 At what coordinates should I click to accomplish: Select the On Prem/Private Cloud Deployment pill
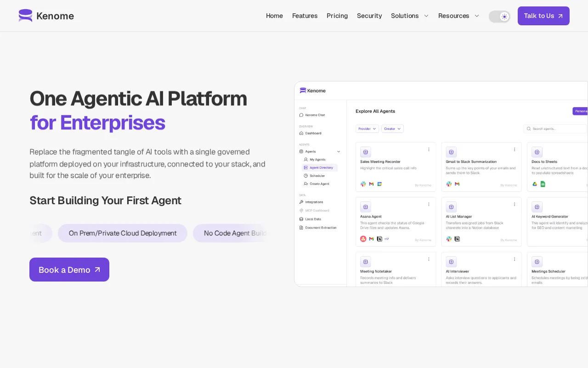123,233
